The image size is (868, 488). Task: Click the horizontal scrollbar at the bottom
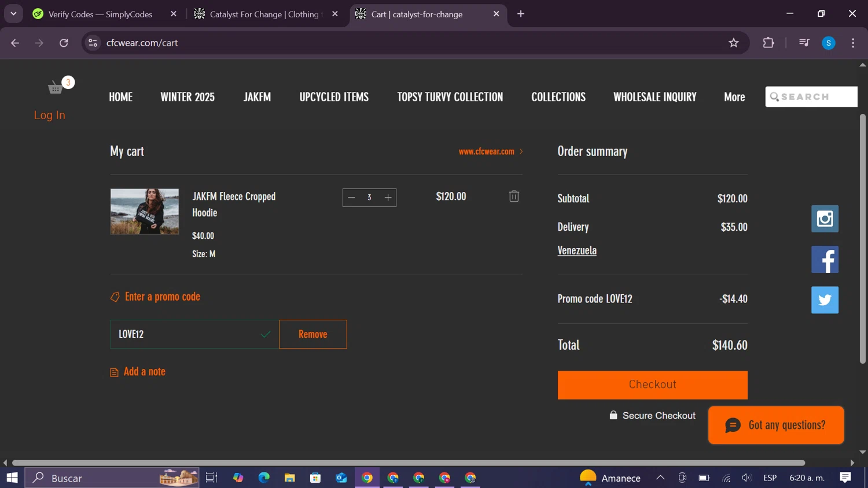click(409, 463)
